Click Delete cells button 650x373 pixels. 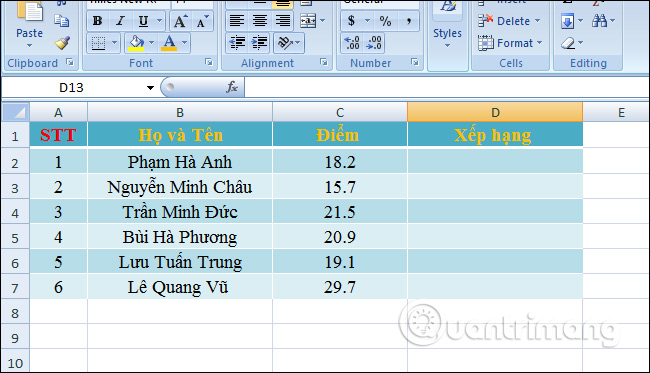point(509,21)
